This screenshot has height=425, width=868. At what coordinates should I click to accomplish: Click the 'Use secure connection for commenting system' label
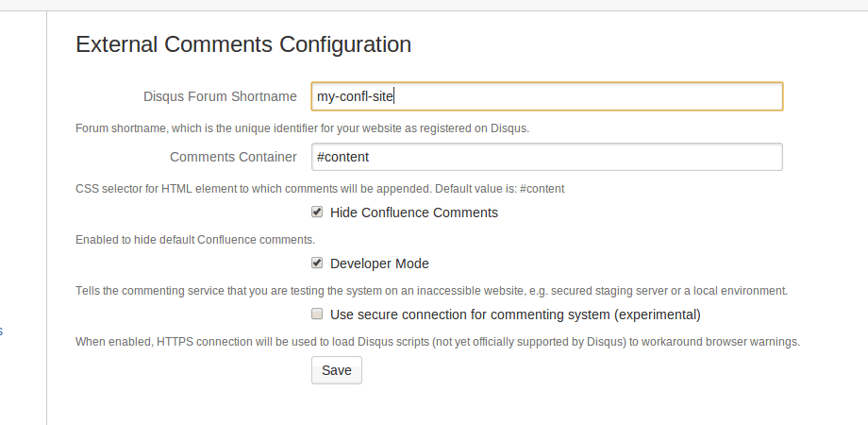pos(515,314)
